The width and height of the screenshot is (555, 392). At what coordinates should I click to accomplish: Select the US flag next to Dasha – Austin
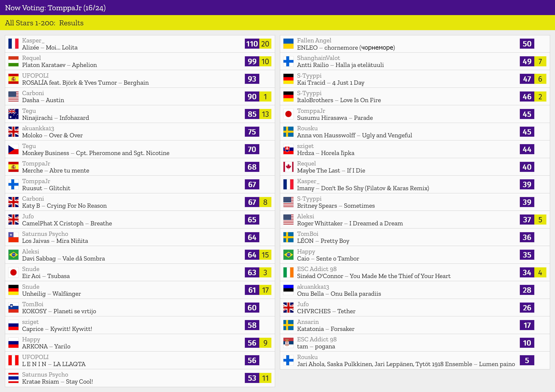[x=13, y=96]
